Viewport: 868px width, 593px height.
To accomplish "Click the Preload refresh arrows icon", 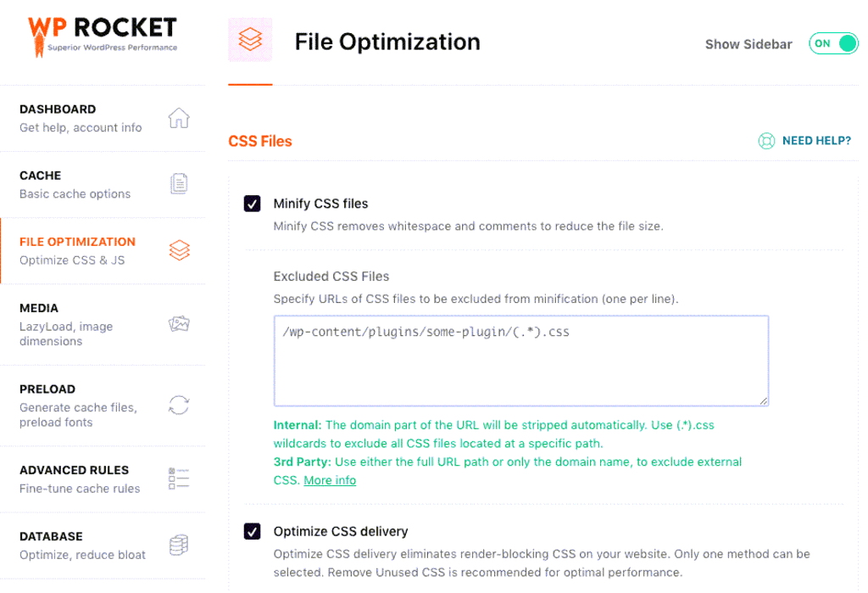I will tap(179, 406).
